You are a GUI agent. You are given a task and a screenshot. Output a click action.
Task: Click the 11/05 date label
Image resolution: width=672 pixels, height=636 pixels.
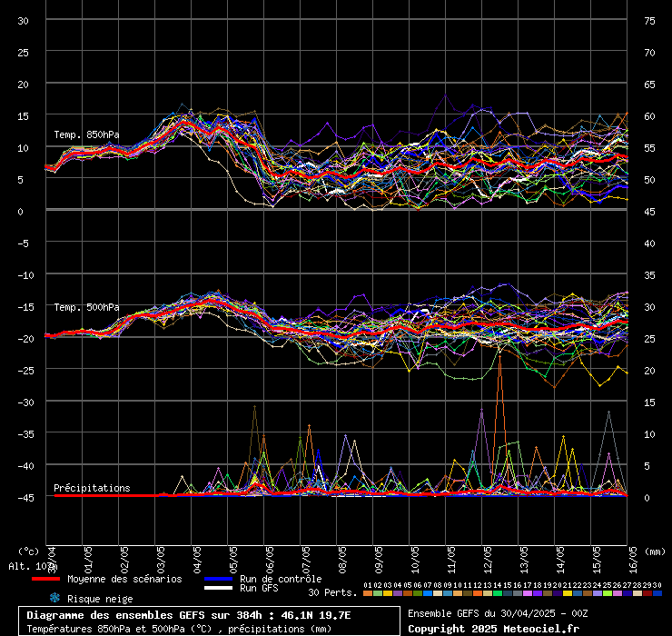(x=451, y=560)
